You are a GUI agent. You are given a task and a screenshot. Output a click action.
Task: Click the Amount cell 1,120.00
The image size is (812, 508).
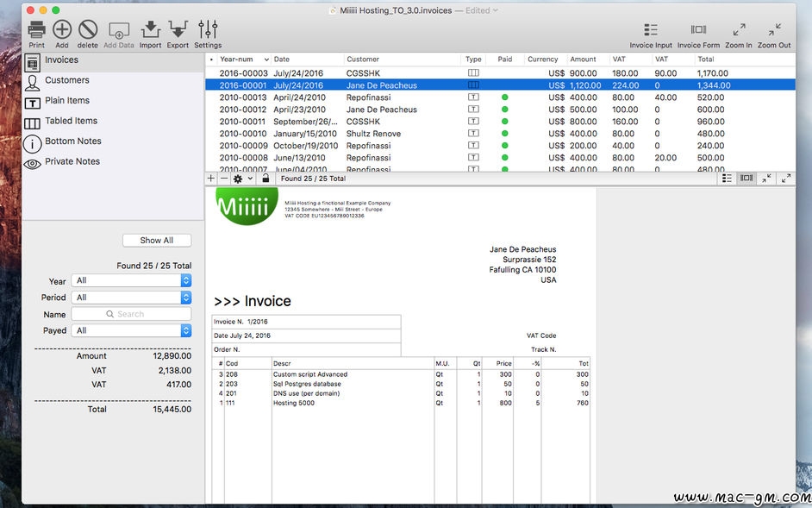[x=585, y=85]
